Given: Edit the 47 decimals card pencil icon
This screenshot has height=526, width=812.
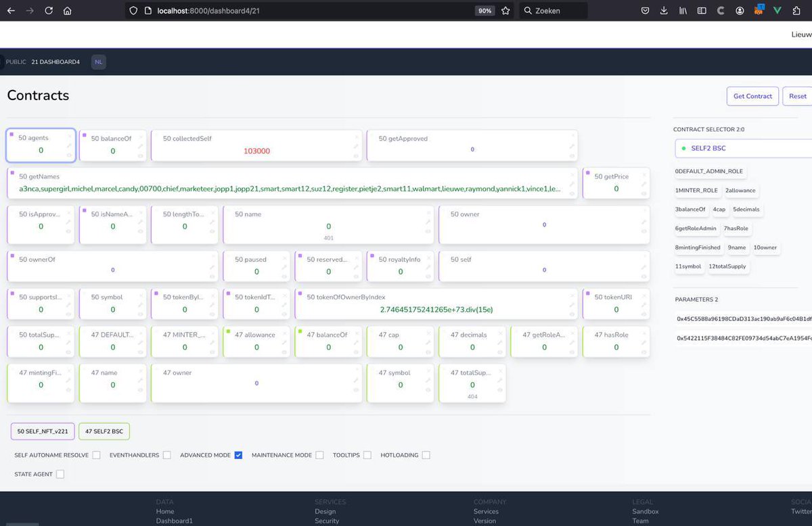Looking at the screenshot, I should pyautogui.click(x=500, y=343).
